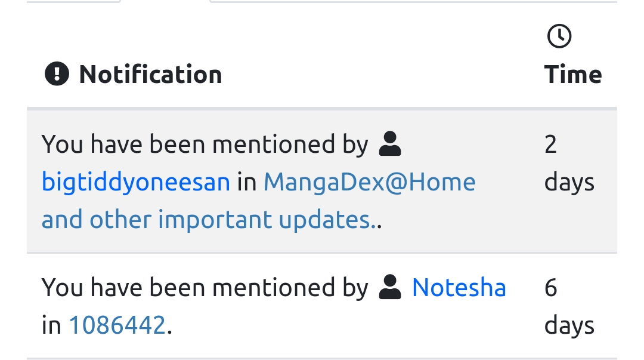Click the user icon beside Notesha
644x360 pixels.
coord(390,288)
